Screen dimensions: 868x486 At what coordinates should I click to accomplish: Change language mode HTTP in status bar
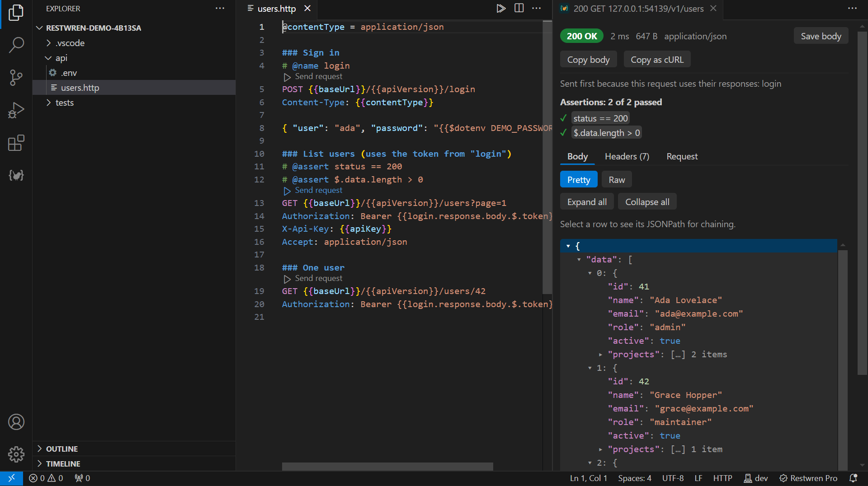pyautogui.click(x=722, y=478)
